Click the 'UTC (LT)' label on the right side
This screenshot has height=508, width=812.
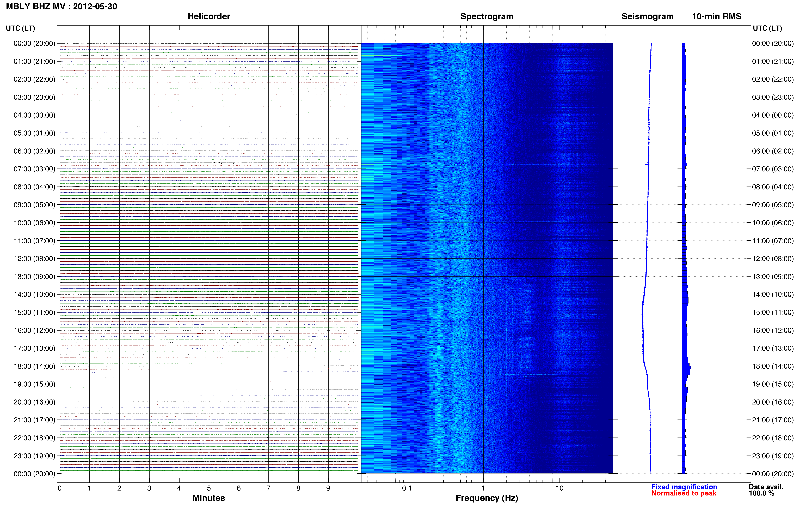[767, 28]
